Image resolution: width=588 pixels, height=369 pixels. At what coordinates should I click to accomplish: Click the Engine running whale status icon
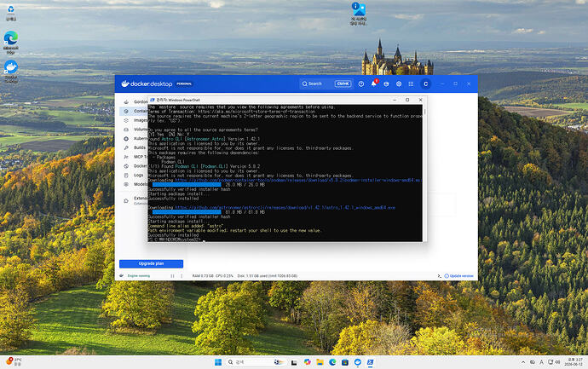click(x=122, y=275)
